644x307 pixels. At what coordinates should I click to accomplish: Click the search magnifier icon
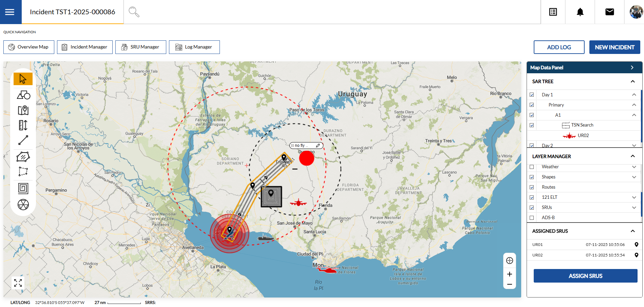[134, 12]
